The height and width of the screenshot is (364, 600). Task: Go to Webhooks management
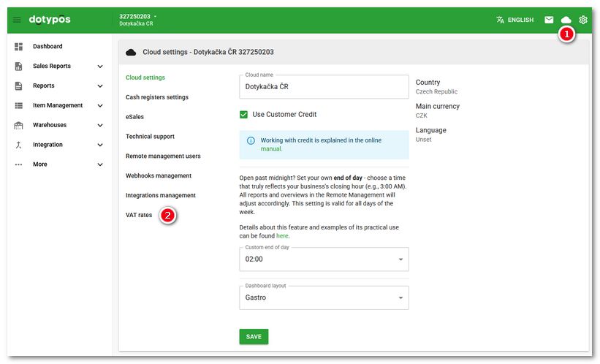tap(159, 175)
